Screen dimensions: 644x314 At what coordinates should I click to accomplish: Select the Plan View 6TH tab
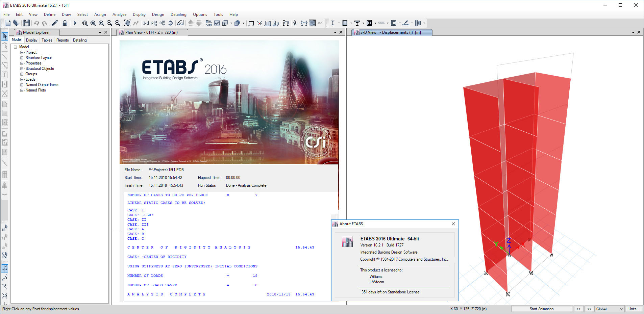pyautogui.click(x=152, y=32)
